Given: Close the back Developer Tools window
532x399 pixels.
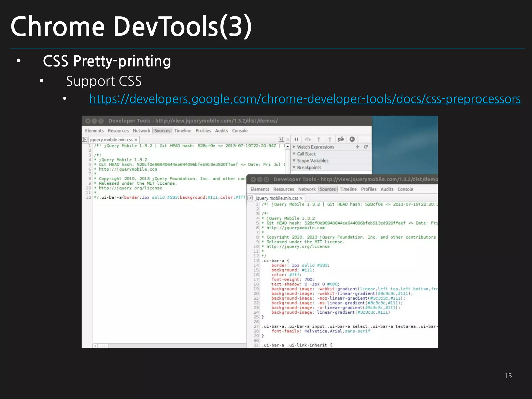Looking at the screenshot, I should point(88,121).
